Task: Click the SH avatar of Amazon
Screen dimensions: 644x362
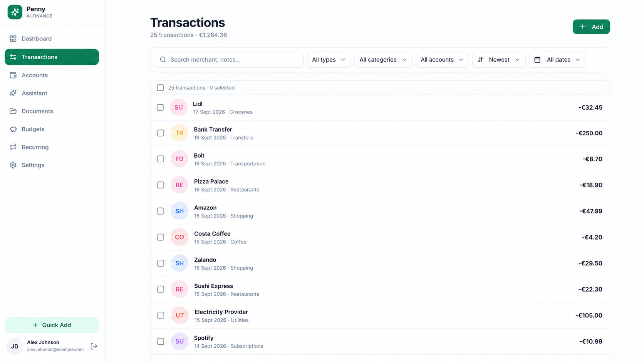Action: point(179,211)
